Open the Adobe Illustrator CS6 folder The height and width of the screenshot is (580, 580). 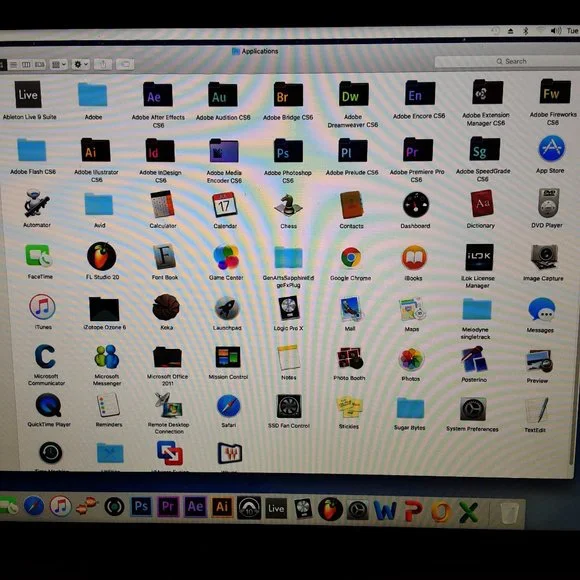tap(95, 150)
